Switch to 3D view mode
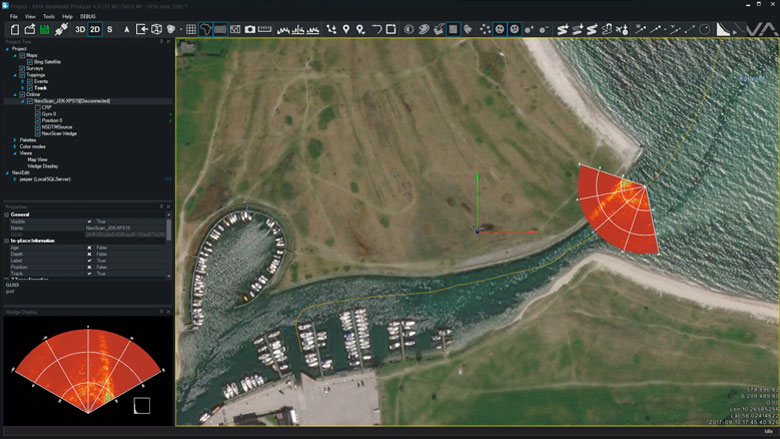Viewport: 780px width, 439px height. [x=80, y=29]
